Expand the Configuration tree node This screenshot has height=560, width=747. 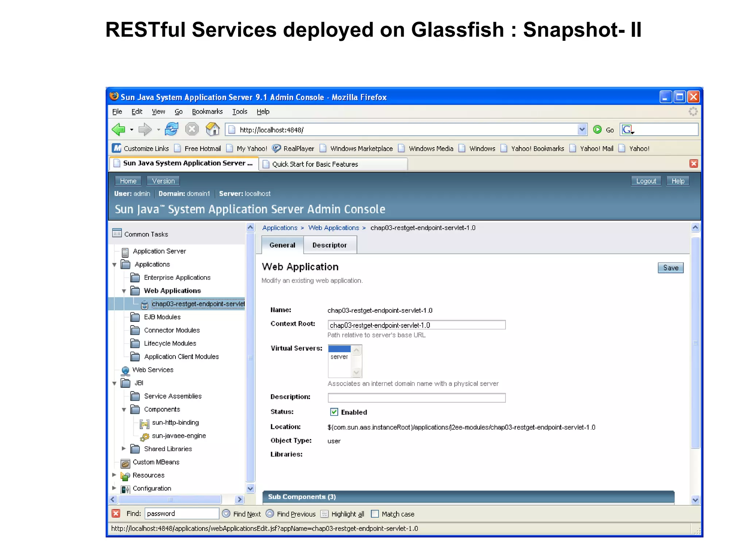pos(114,488)
